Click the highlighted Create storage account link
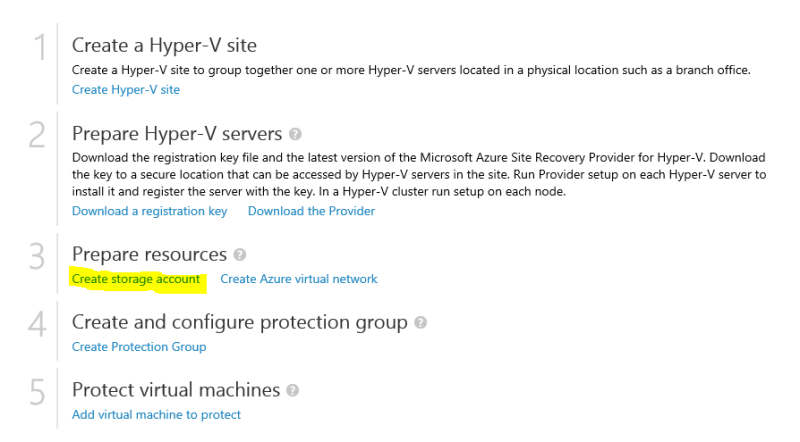This screenshot has height=442, width=800. [136, 279]
